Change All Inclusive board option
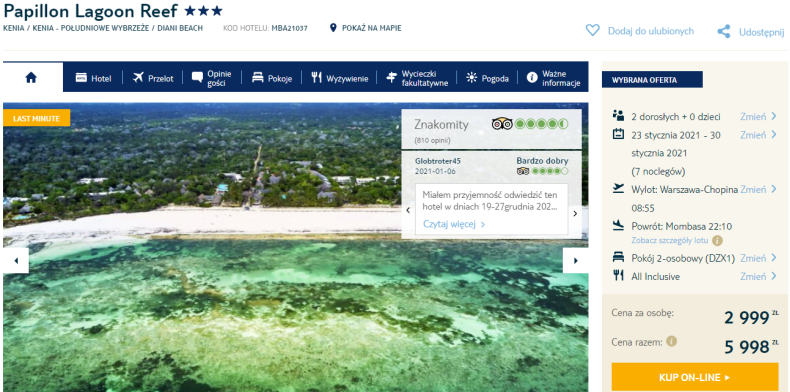Screen dimensions: 790x392 click(758, 276)
